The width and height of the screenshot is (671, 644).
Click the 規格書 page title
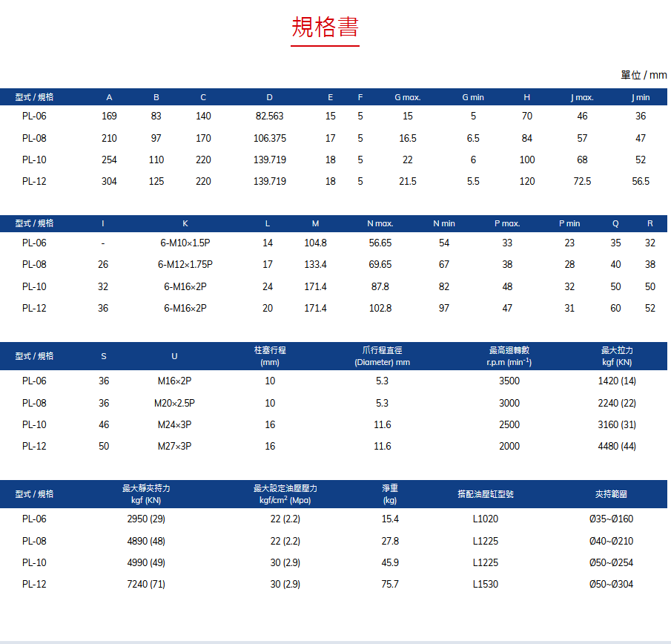(324, 24)
